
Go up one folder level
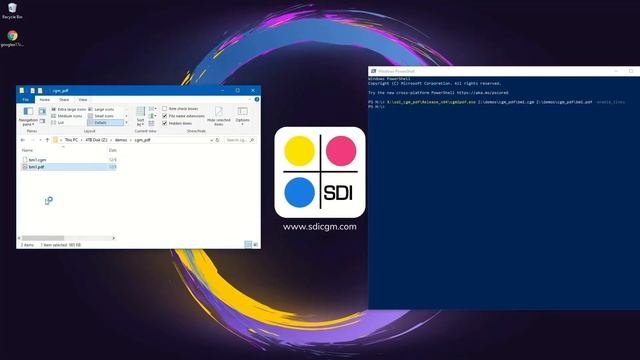47,140
